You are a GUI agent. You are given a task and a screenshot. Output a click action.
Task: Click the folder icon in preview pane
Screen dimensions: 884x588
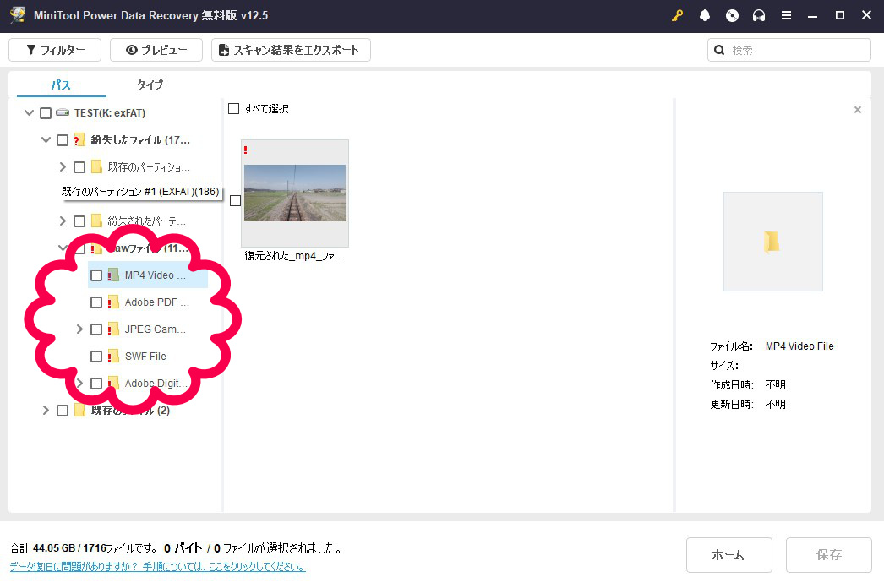(x=772, y=242)
